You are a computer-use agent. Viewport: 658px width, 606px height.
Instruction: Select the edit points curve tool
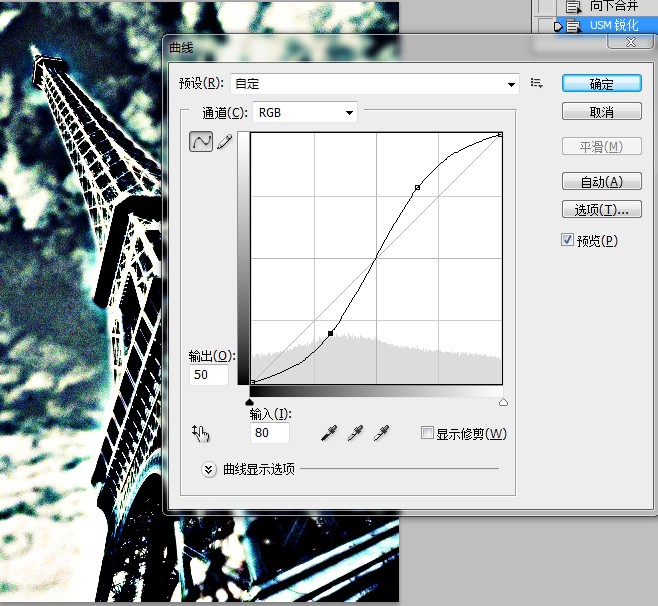click(201, 141)
